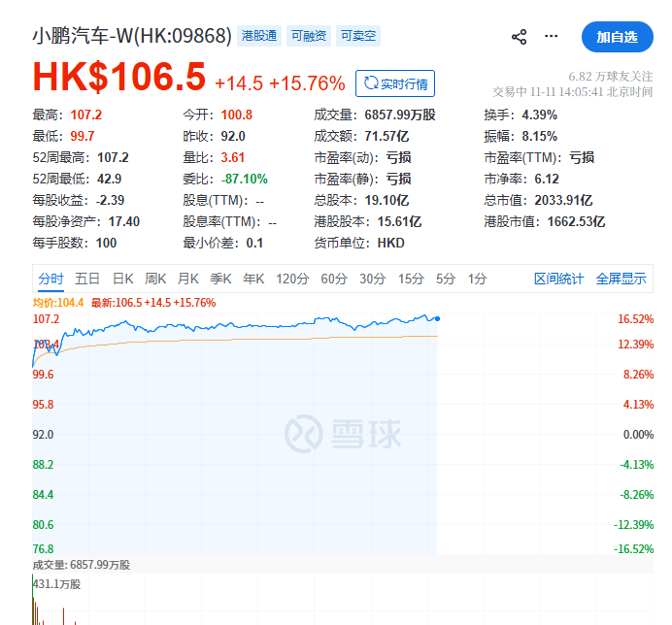Screen dimensions: 672x625
Task: Click the 431.1万股 volume axis label
Action: [x=56, y=584]
